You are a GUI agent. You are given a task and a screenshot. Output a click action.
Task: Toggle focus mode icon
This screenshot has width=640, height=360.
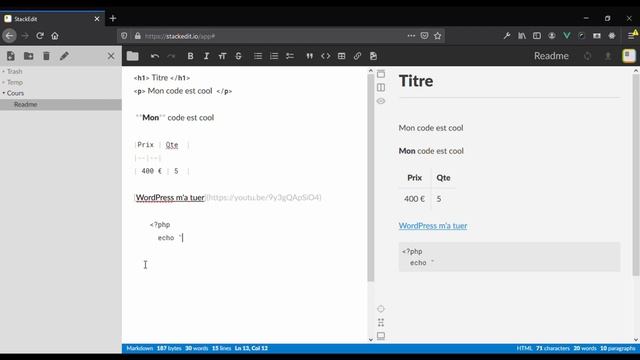tap(381, 322)
